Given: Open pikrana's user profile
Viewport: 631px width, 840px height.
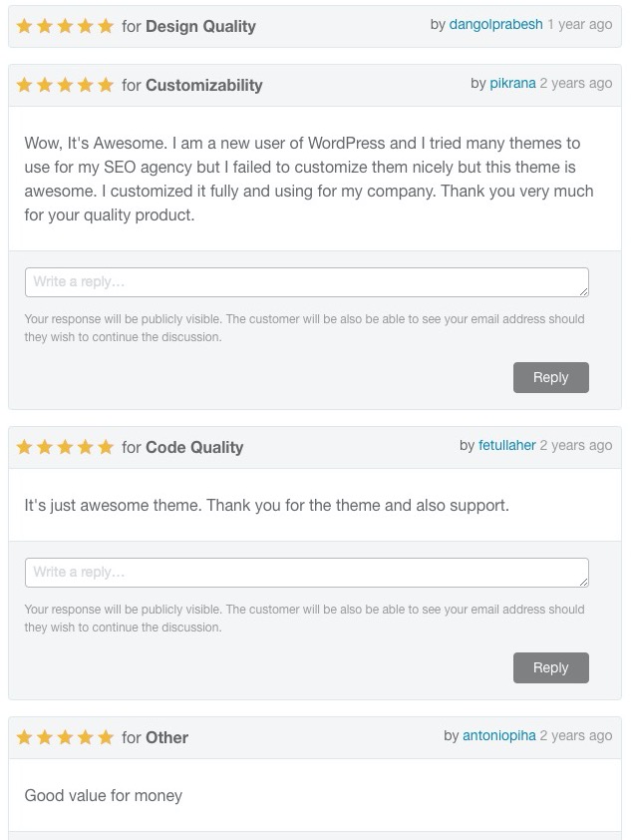Looking at the screenshot, I should [512, 84].
